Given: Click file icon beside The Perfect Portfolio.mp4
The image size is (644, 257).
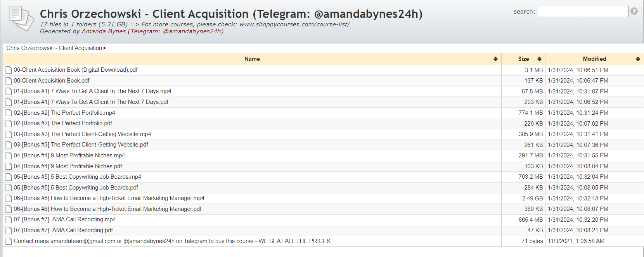Looking at the screenshot, I should tap(9, 113).
